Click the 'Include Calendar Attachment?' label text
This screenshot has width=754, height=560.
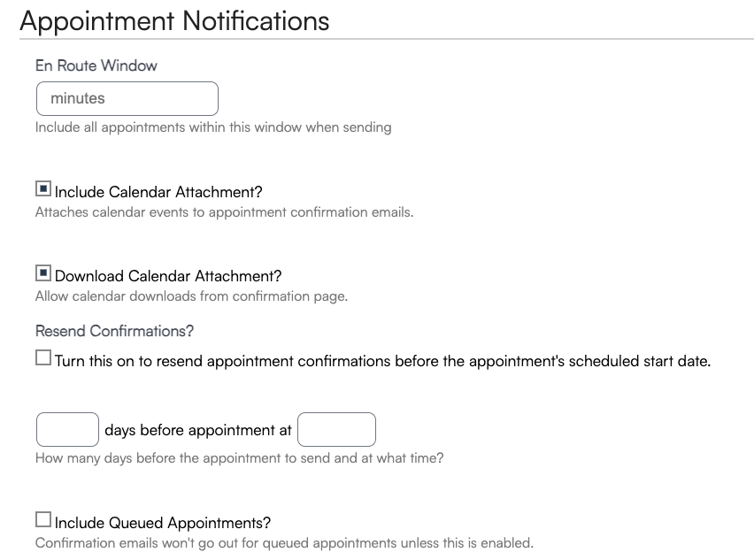point(158,192)
